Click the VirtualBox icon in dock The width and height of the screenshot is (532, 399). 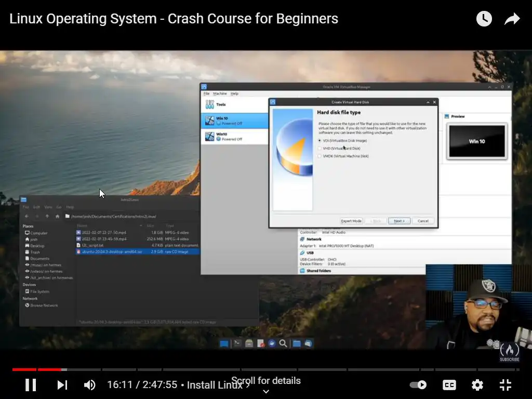pos(308,343)
